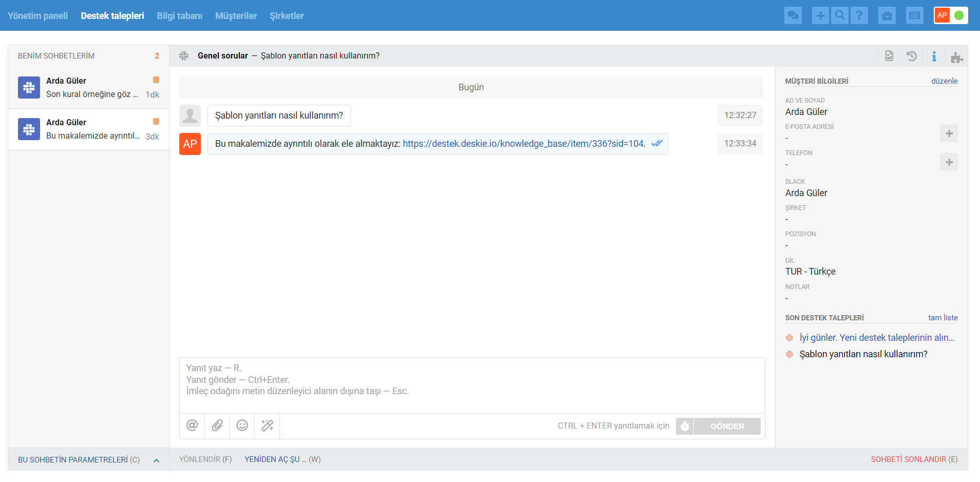Image resolution: width=980 pixels, height=482 pixels.
Task: Open the emoji picker smiley icon
Action: (x=242, y=426)
